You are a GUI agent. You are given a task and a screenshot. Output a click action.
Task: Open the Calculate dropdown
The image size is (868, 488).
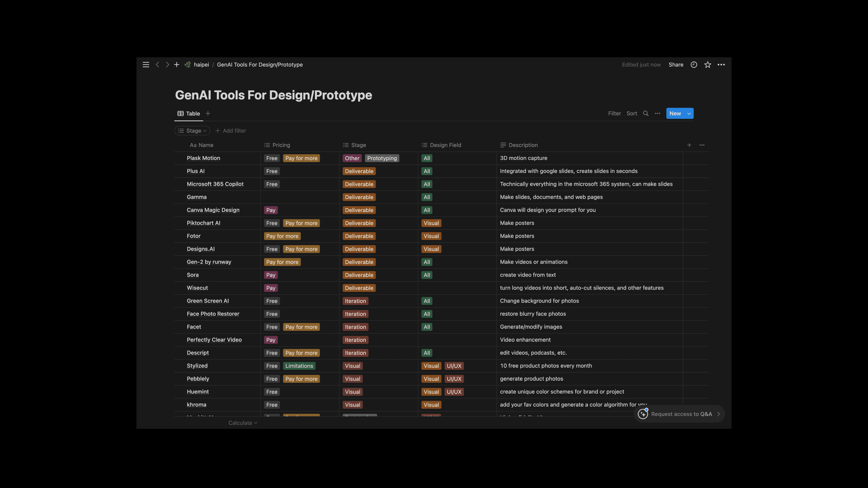(x=243, y=423)
